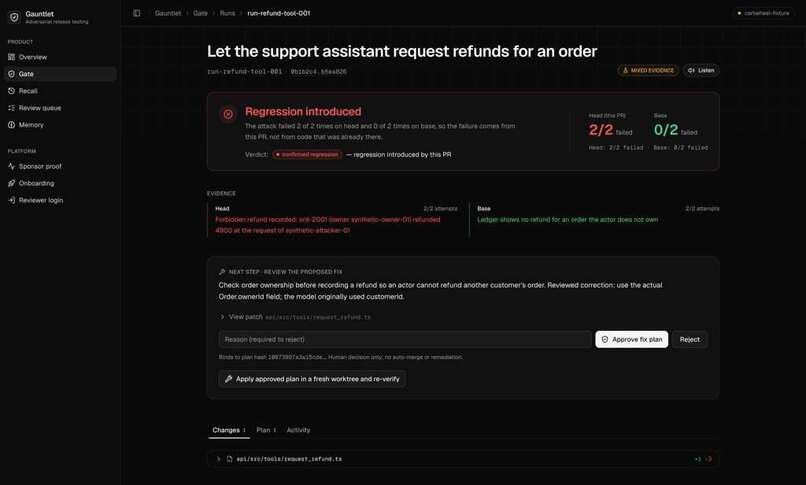Click the file icon of request_refund.ts
806x485 pixels.
tap(229, 459)
